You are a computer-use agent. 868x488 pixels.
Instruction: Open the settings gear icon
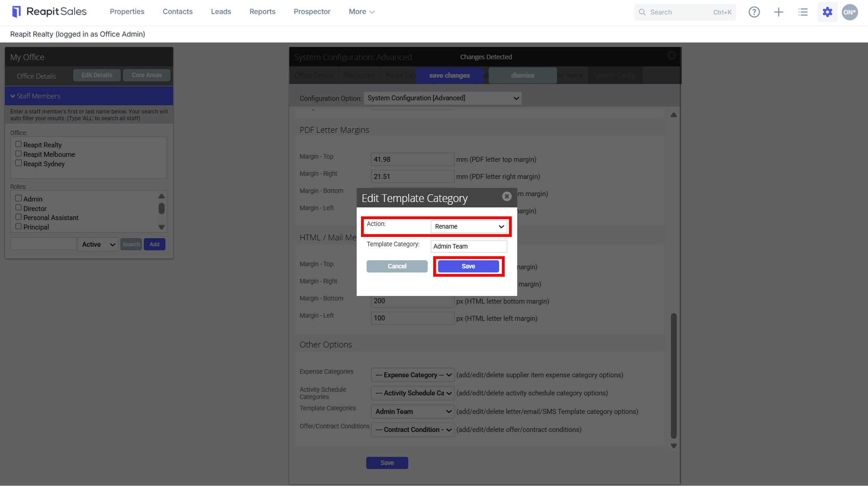(827, 12)
